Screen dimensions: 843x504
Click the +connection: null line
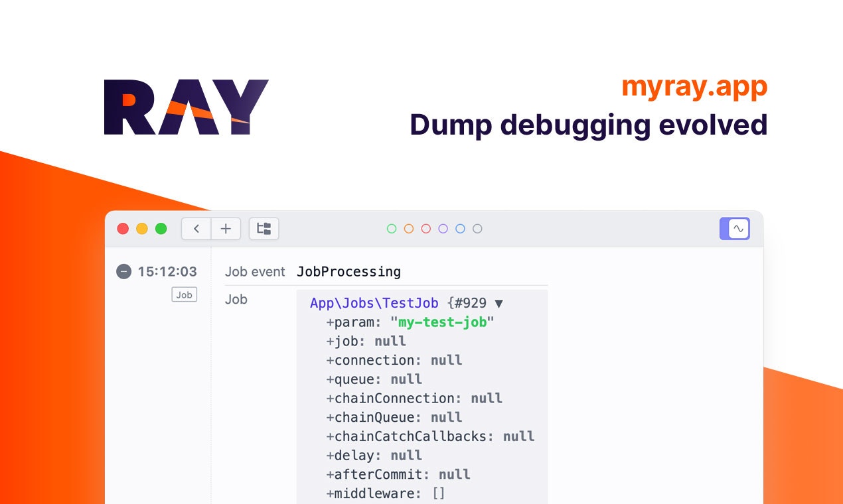394,360
